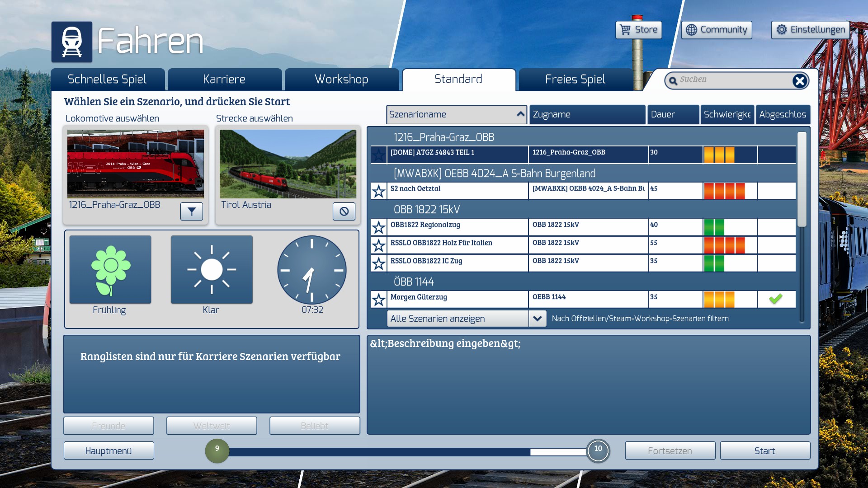Sort by the Szenarioname column arrow
The height and width of the screenshot is (488, 868).
click(520, 114)
